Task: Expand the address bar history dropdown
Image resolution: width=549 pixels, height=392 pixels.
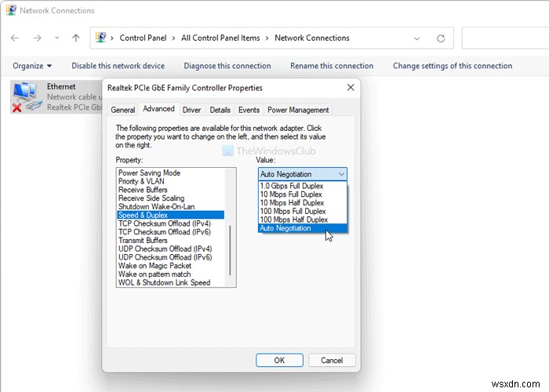Action: pos(416,38)
